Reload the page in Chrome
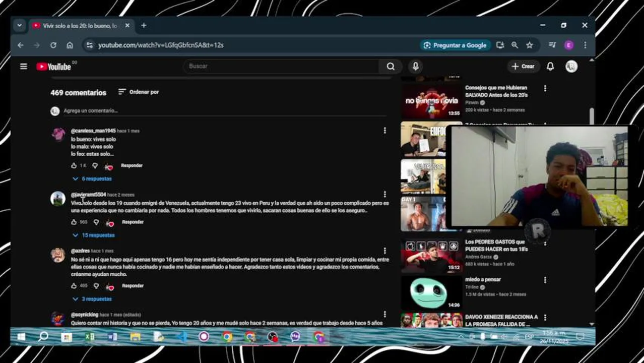The width and height of the screenshot is (644, 363). pos(53,45)
